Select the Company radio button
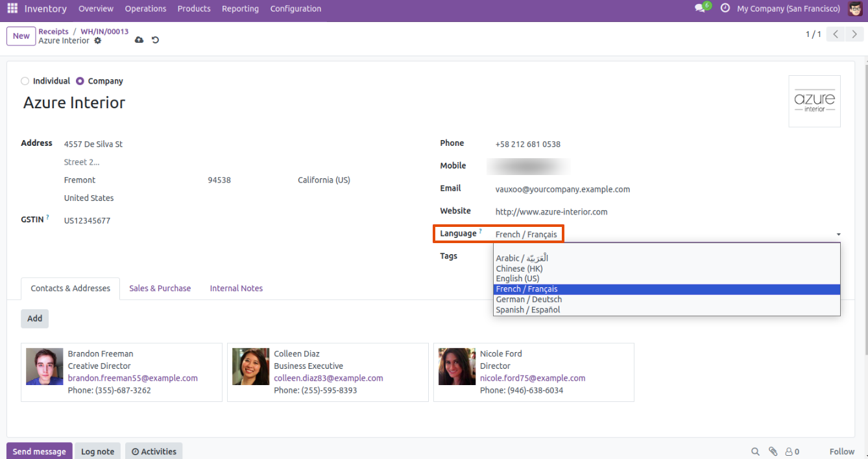868x459 pixels. 80,81
